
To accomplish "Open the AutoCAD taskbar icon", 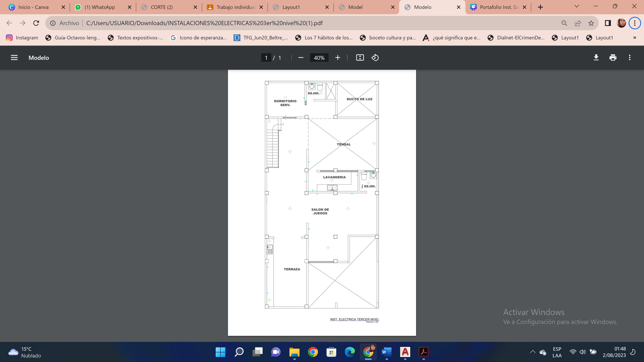I will click(x=405, y=352).
